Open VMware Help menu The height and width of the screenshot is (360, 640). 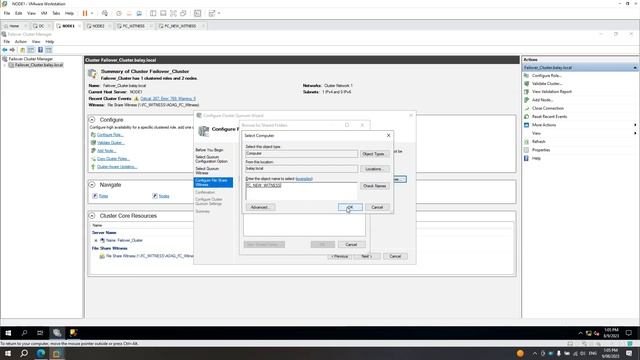click(69, 13)
